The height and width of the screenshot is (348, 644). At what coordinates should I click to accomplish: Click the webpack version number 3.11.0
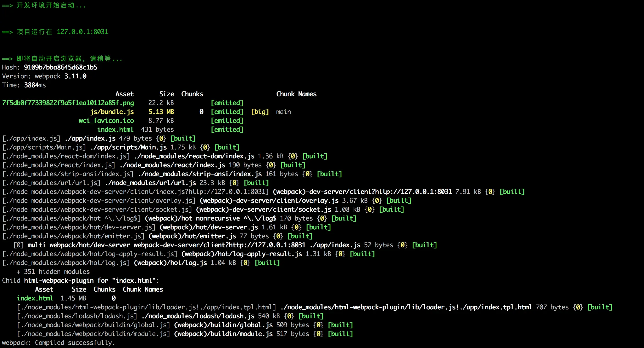click(x=75, y=76)
